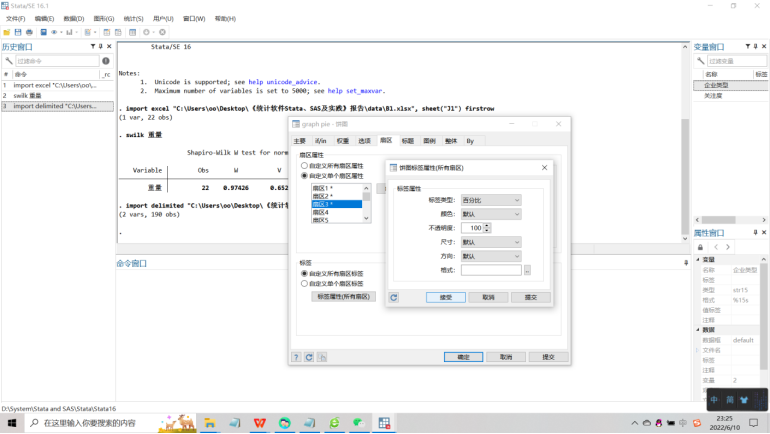This screenshot has height=434, width=770.
Task: Open the dropdown arrow next to the Graph icon
Action: pyautogui.click(x=77, y=32)
